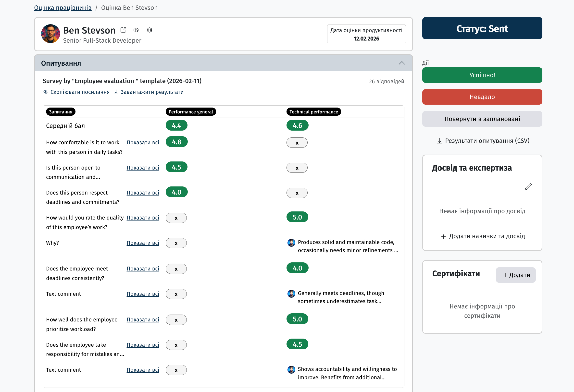Select the Technical performance column tag
574x392 pixels.
[313, 112]
